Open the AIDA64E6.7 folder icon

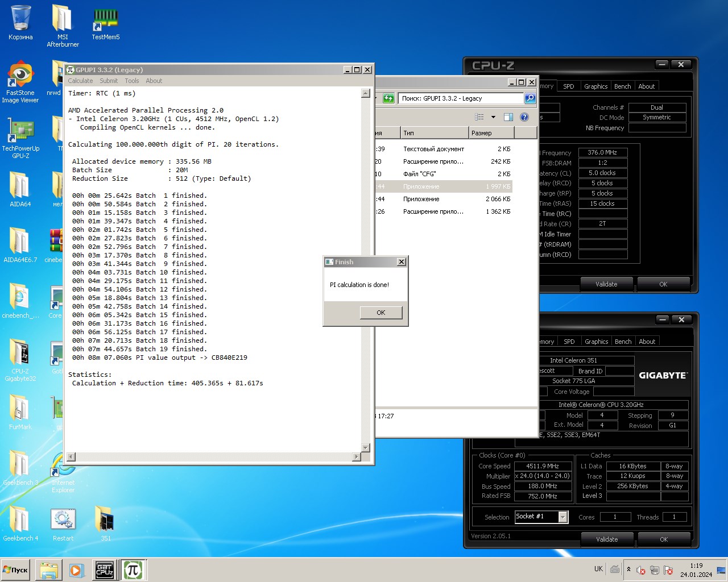[x=20, y=246]
